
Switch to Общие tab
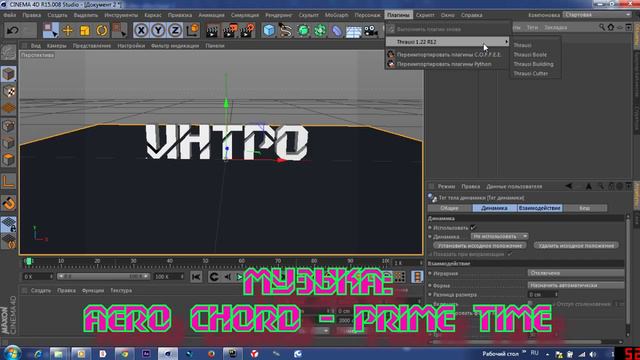[449, 208]
